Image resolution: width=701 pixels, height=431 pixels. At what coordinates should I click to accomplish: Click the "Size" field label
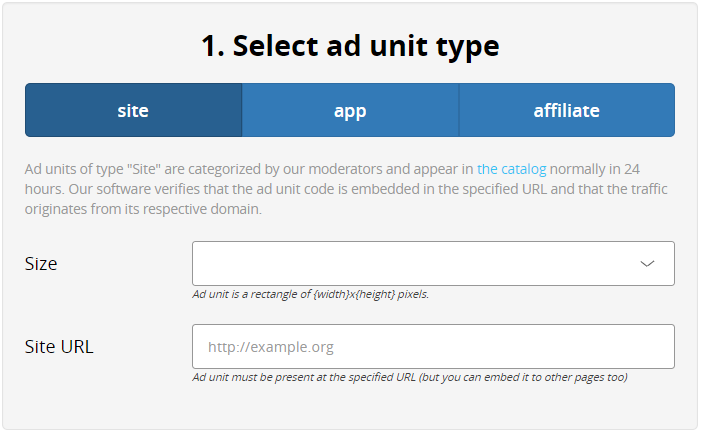[x=41, y=264]
